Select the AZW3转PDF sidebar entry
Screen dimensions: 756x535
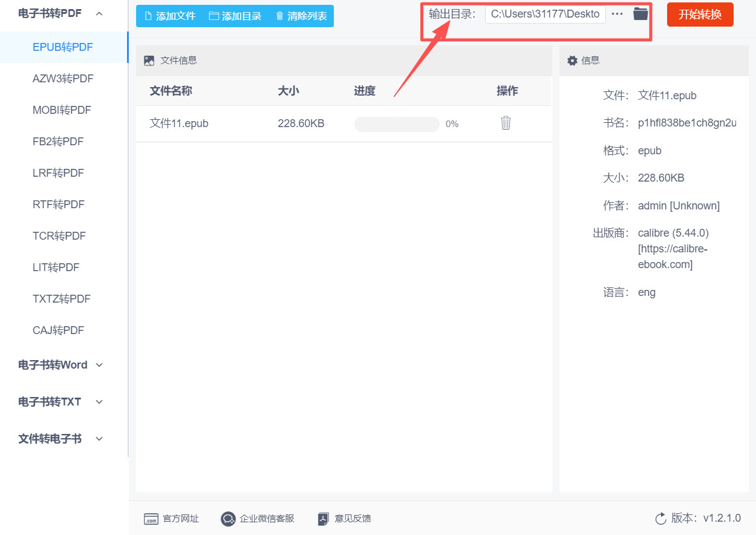tap(64, 78)
